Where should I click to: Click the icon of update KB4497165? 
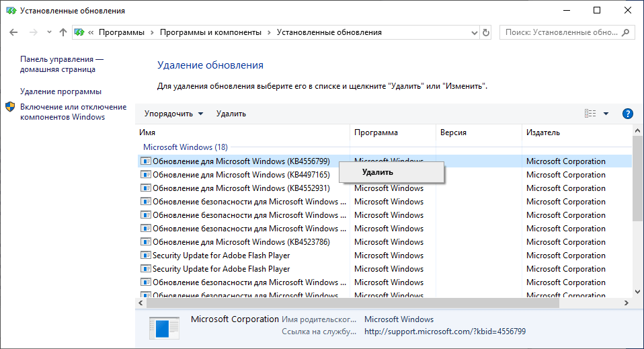145,174
